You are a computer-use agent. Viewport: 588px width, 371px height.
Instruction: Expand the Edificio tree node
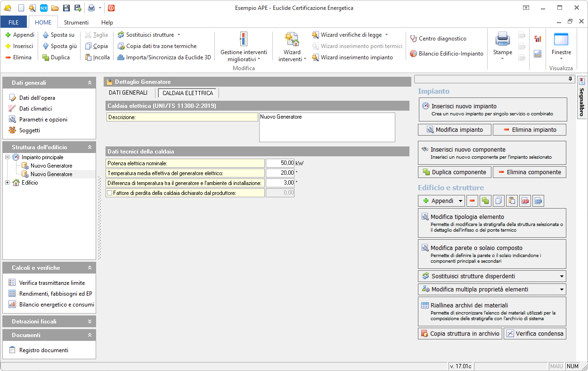pyautogui.click(x=8, y=183)
